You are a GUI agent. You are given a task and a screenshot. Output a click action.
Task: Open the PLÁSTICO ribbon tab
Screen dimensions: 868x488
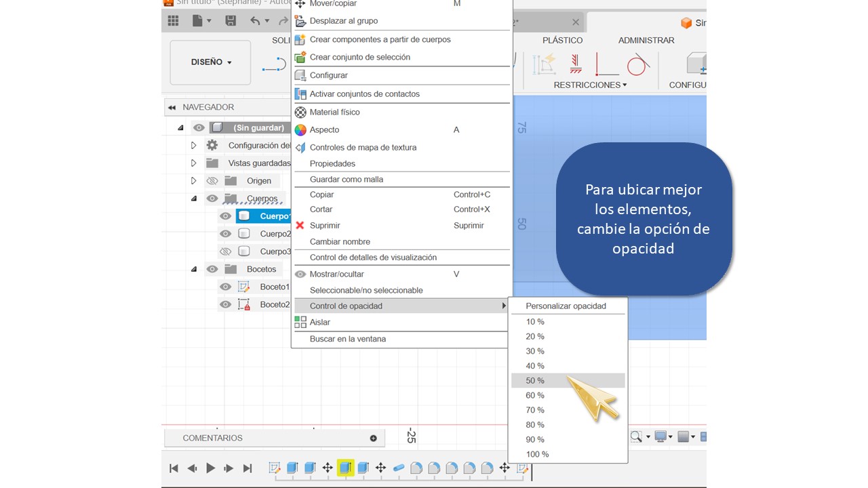click(562, 41)
